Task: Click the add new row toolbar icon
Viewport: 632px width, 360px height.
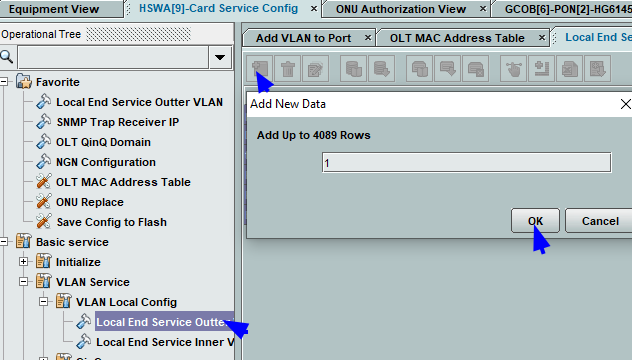Action: point(260,69)
